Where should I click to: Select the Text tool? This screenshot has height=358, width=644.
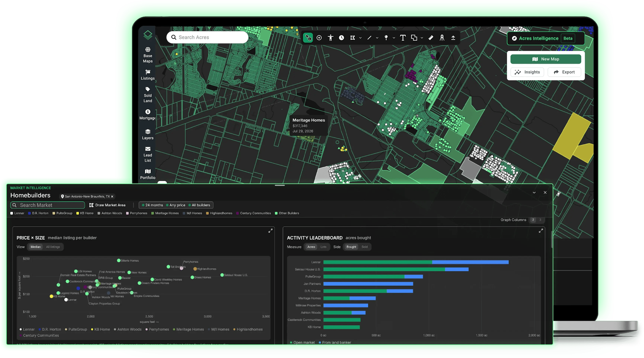click(403, 38)
